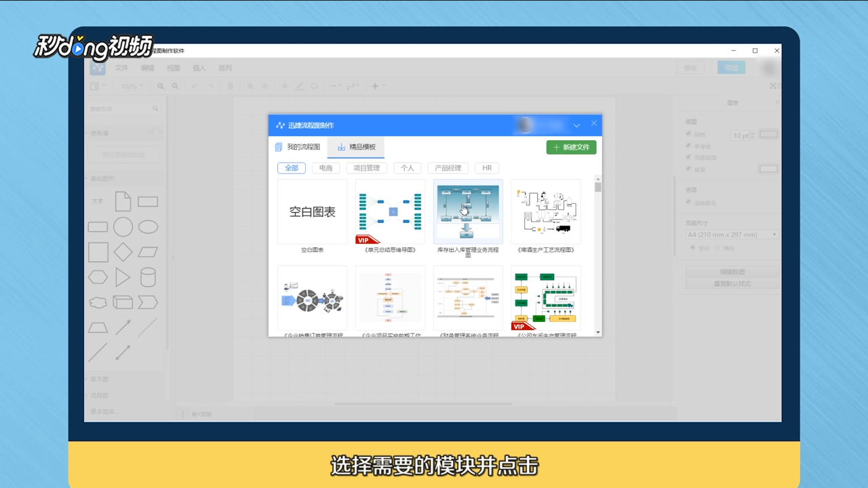Collapse the 基础图形 shape section
The height and width of the screenshot is (488, 868).
[x=103, y=179]
